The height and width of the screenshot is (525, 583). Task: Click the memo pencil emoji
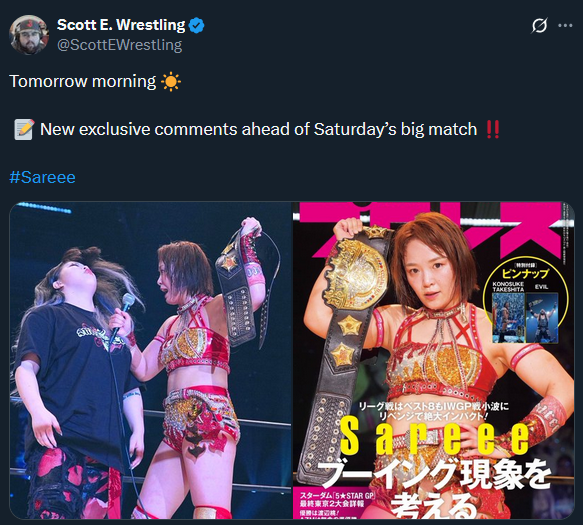pyautogui.click(x=24, y=129)
